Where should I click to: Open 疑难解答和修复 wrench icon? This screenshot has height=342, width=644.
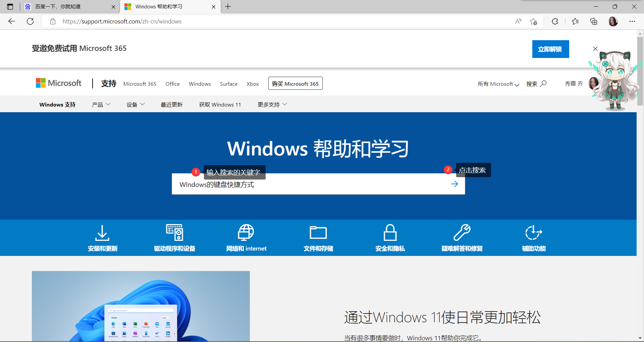click(x=462, y=232)
